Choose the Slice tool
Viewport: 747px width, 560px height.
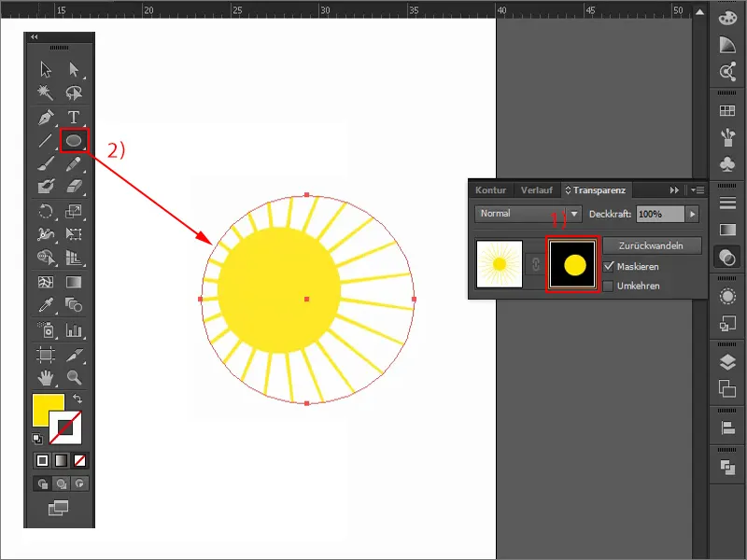[x=74, y=355]
